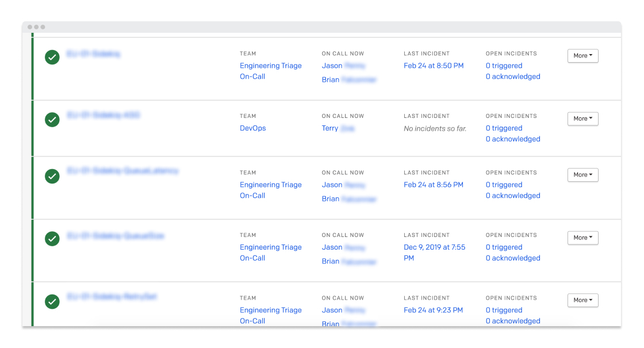The width and height of the screenshot is (644, 348).
Task: Click green check status icon in Feb 24 8:56 PM row
Action: [x=52, y=176]
